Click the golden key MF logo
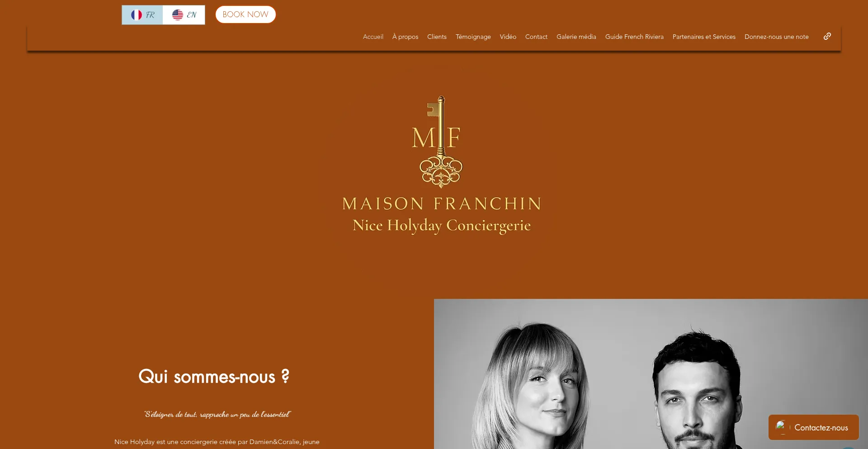This screenshot has width=868, height=449. 437,142
